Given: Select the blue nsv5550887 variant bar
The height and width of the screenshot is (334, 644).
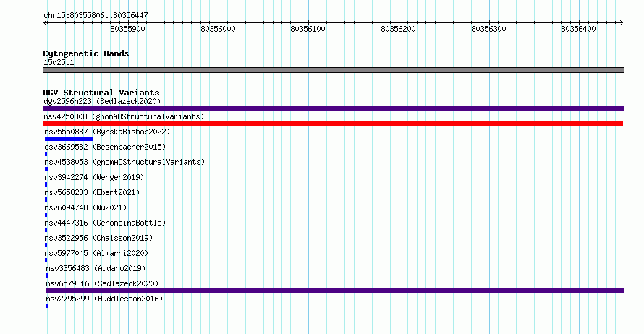Looking at the screenshot, I should coord(69,139).
